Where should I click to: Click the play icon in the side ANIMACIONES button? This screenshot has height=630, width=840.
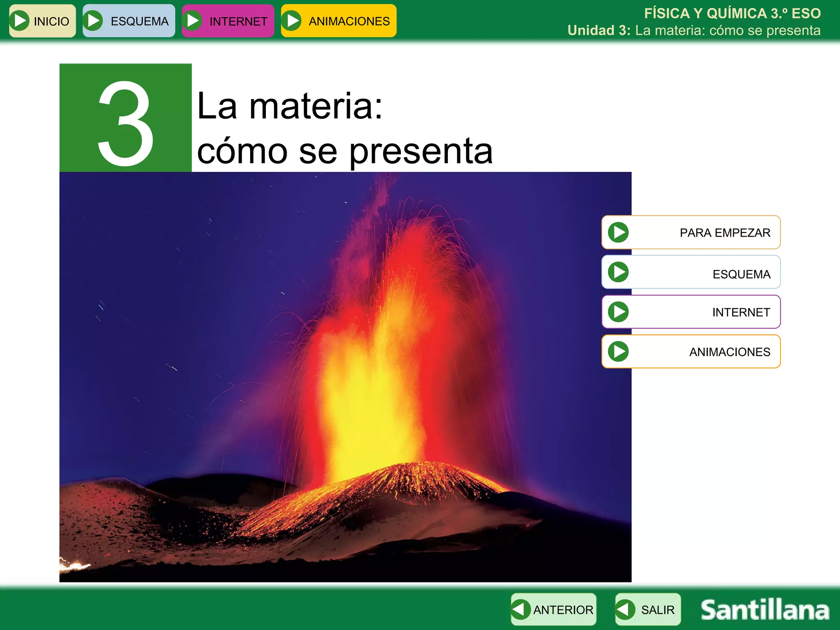tap(618, 352)
